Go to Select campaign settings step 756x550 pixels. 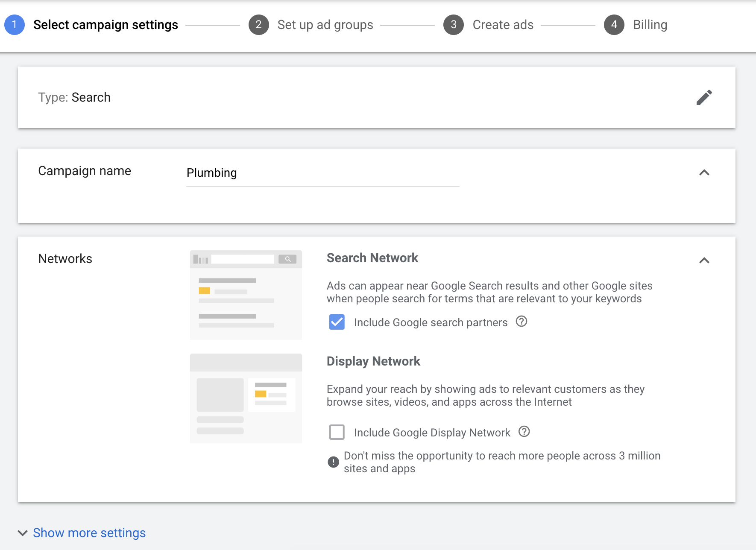tap(105, 25)
